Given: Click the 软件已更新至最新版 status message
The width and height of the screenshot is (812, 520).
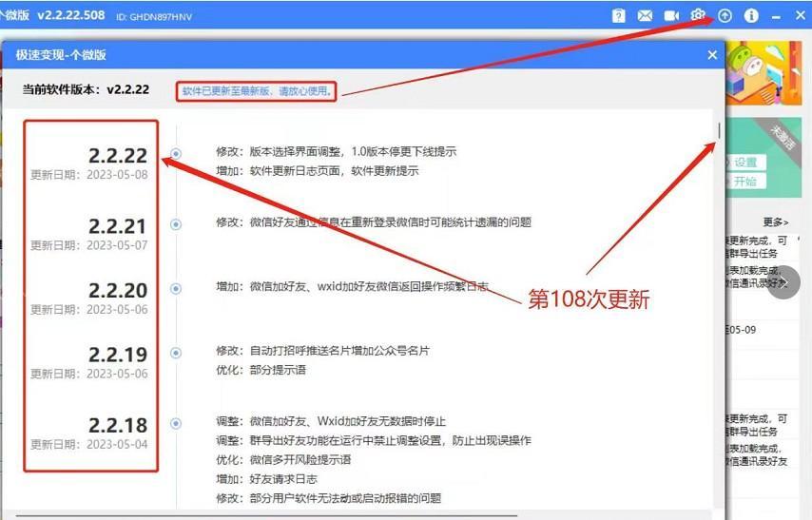Looking at the screenshot, I should 257,91.
